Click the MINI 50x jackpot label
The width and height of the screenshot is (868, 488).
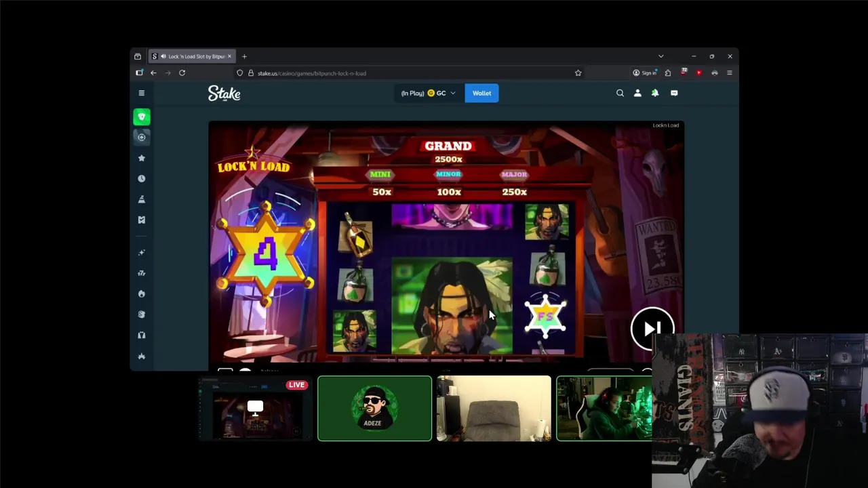tap(381, 183)
